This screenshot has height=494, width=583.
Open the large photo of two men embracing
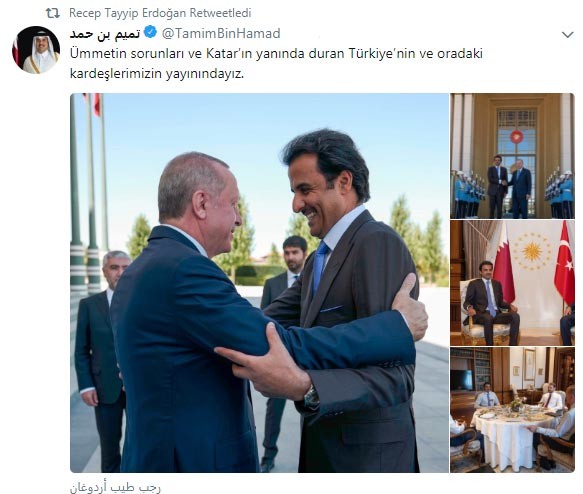pyautogui.click(x=260, y=283)
